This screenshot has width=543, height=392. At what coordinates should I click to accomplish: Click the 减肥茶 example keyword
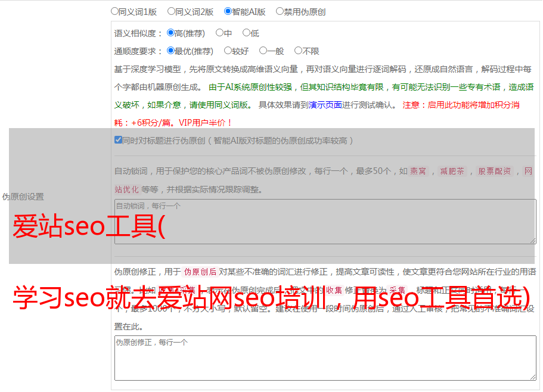452,171
